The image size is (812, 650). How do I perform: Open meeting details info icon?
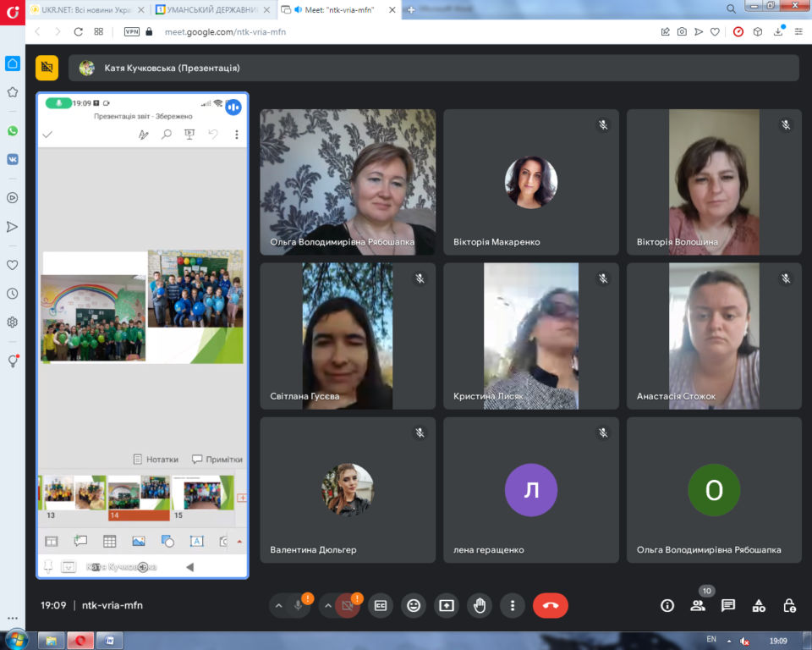[x=667, y=605]
